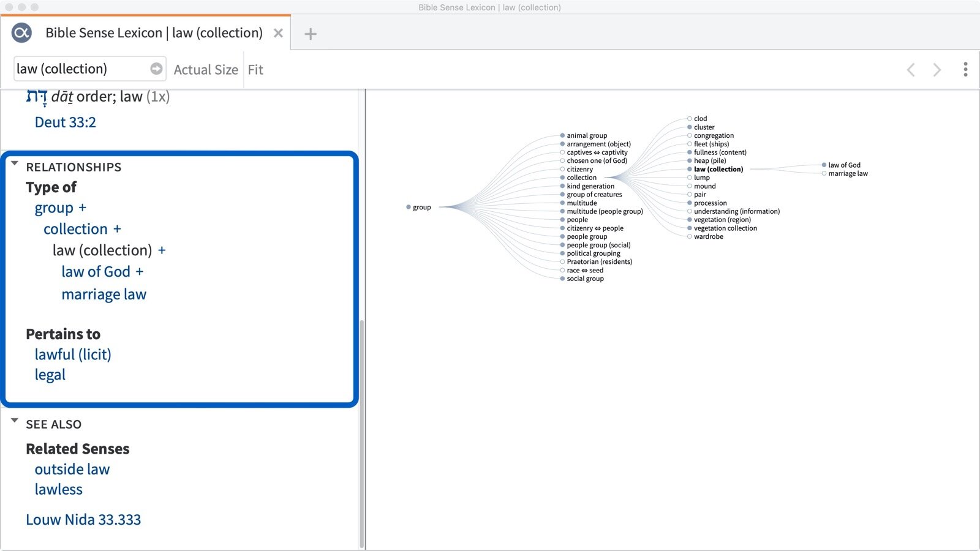Expand plus next to law of God
Screen dimensions: 980x551
click(x=140, y=271)
